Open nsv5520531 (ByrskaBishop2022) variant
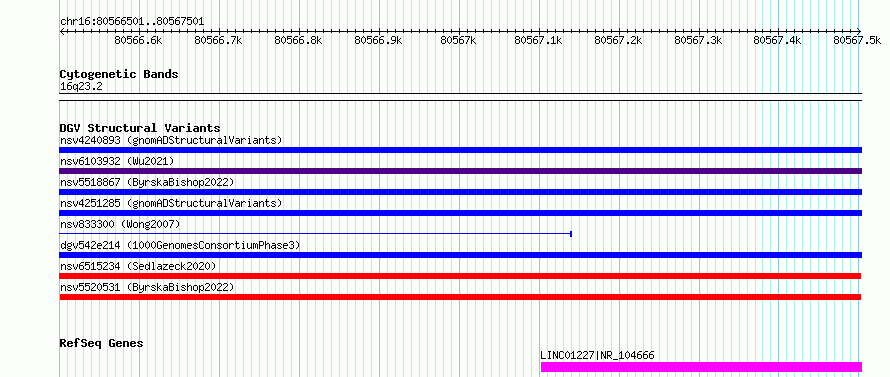This screenshot has height=377, width=890. pyautogui.click(x=147, y=287)
